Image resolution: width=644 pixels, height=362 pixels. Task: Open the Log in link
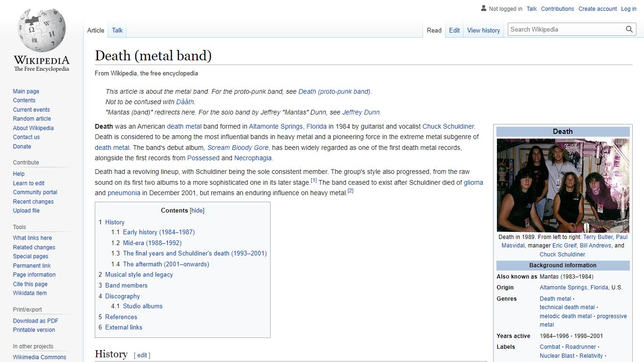629,9
